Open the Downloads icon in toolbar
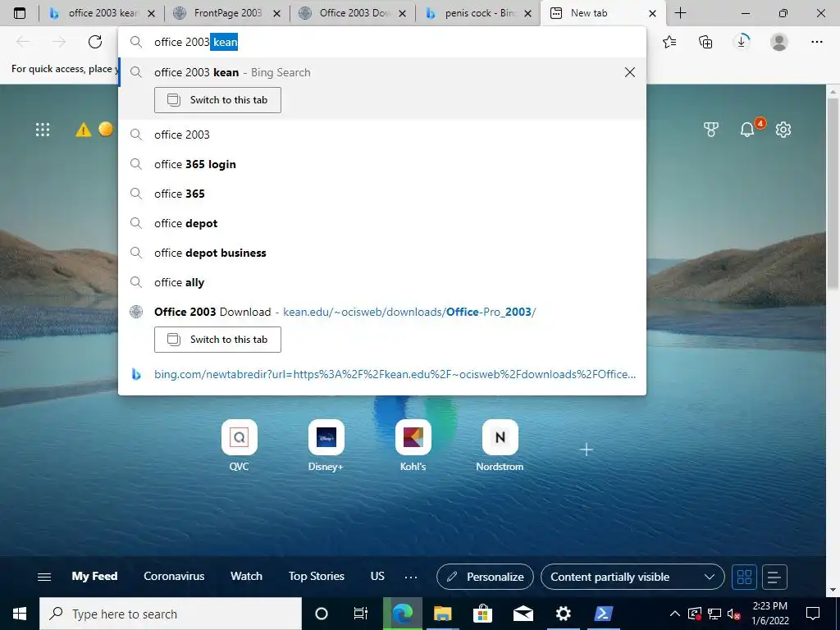Image resolution: width=840 pixels, height=630 pixels. [742, 42]
